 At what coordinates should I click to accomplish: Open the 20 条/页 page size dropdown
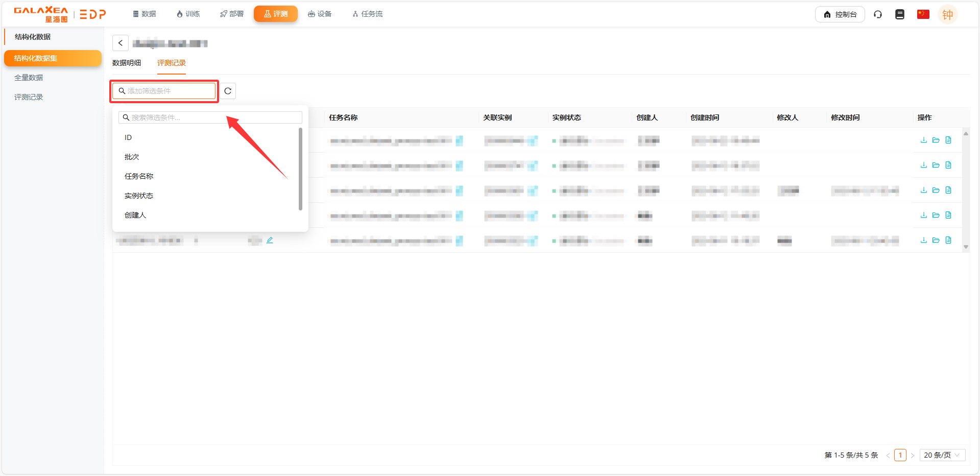click(942, 455)
